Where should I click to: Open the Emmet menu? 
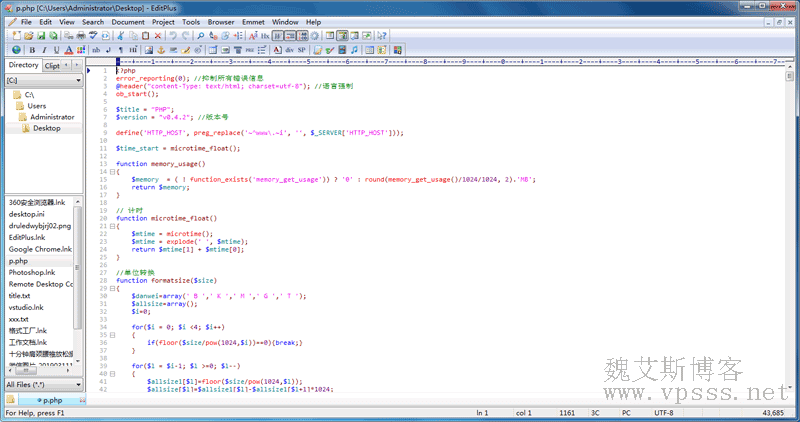(253, 21)
